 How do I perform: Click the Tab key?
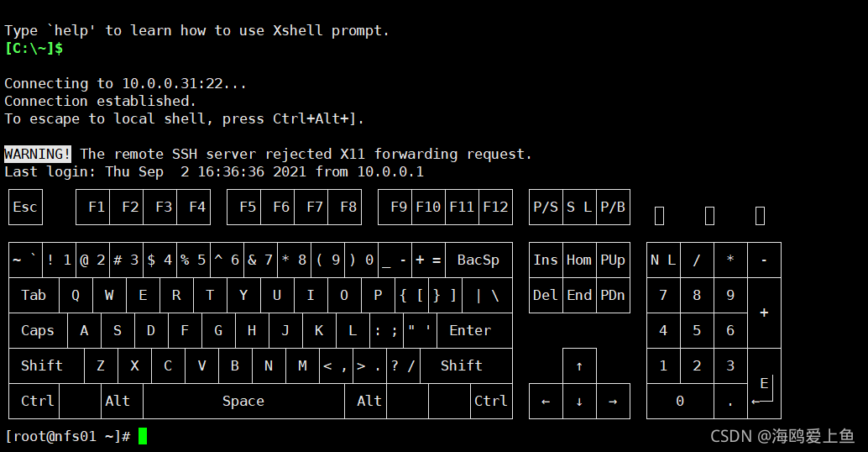click(x=34, y=295)
